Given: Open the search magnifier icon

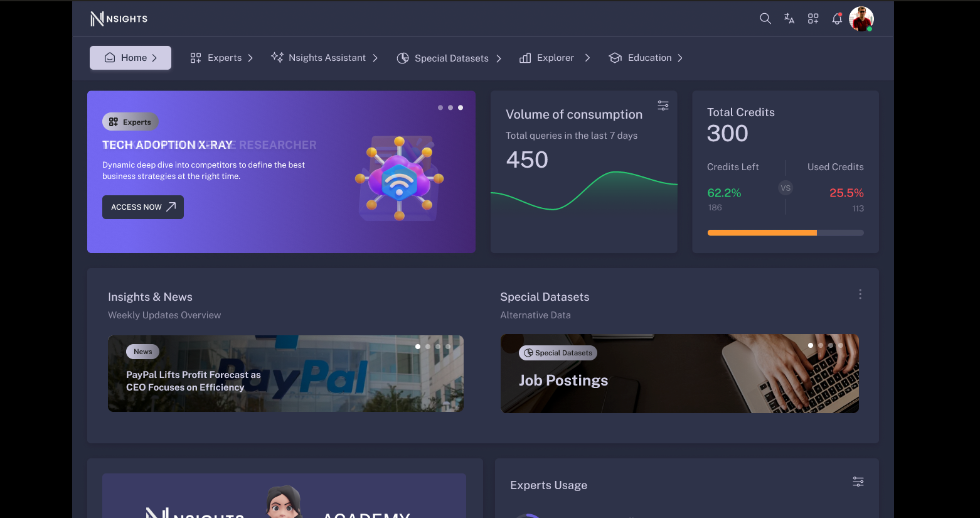Looking at the screenshot, I should click(765, 19).
